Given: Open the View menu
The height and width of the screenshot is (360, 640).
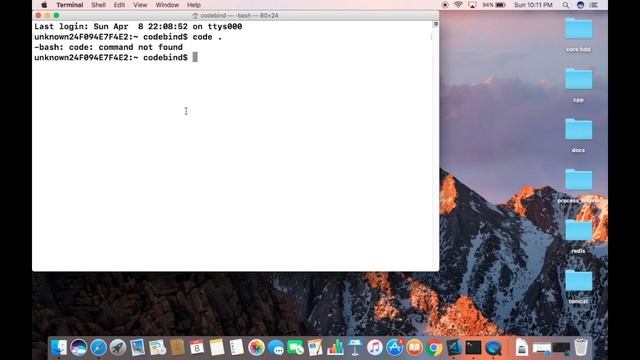Looking at the screenshot, I should pos(140,5).
